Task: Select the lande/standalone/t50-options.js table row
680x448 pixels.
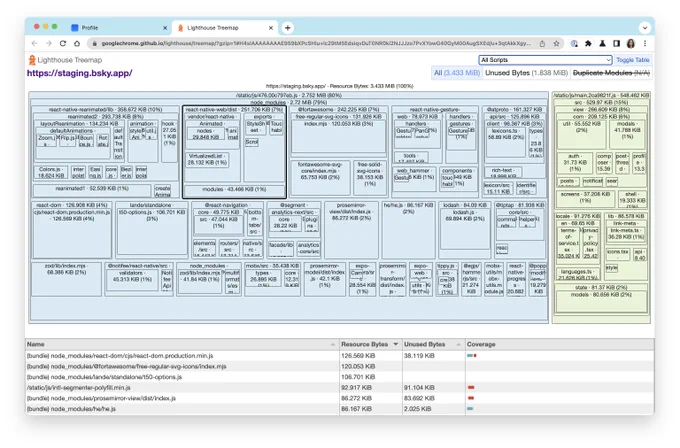Action: [340, 377]
